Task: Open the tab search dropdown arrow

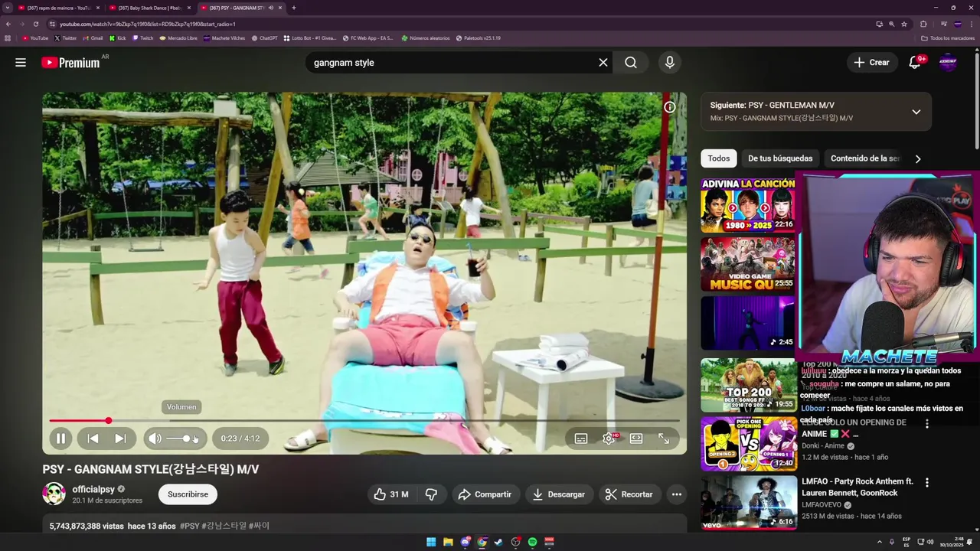Action: click(8, 8)
